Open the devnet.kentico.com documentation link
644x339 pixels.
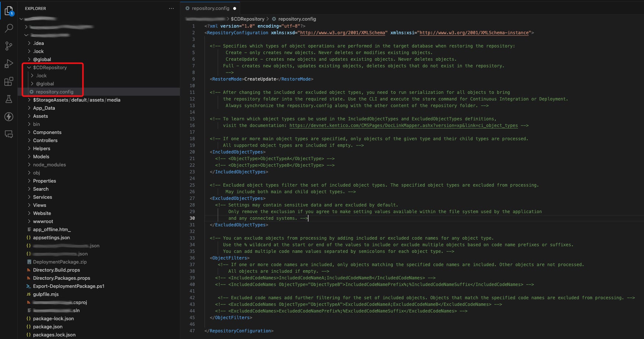click(x=403, y=126)
